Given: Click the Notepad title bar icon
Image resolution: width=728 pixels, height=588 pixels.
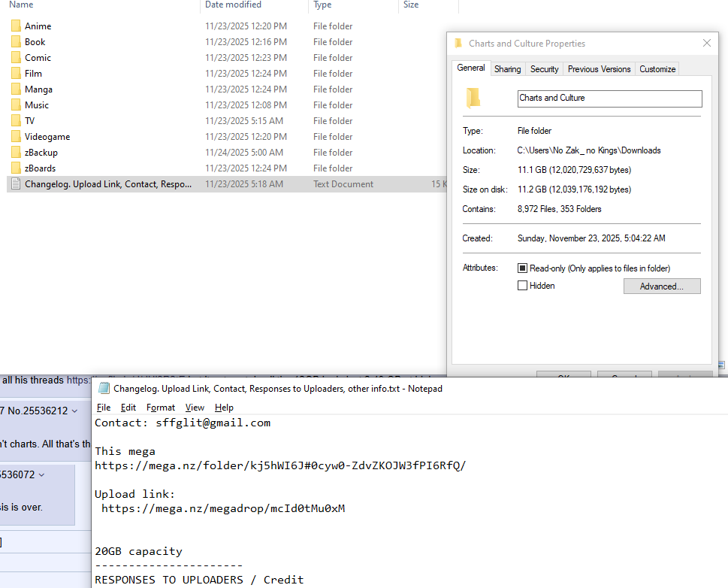Looking at the screenshot, I should pyautogui.click(x=104, y=389).
